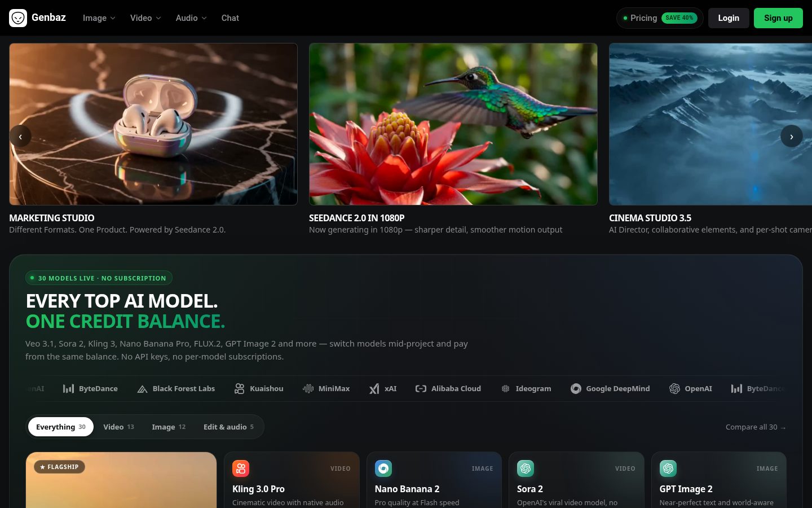
Task: Click the first ByteDance logo icon
Action: click(68, 388)
